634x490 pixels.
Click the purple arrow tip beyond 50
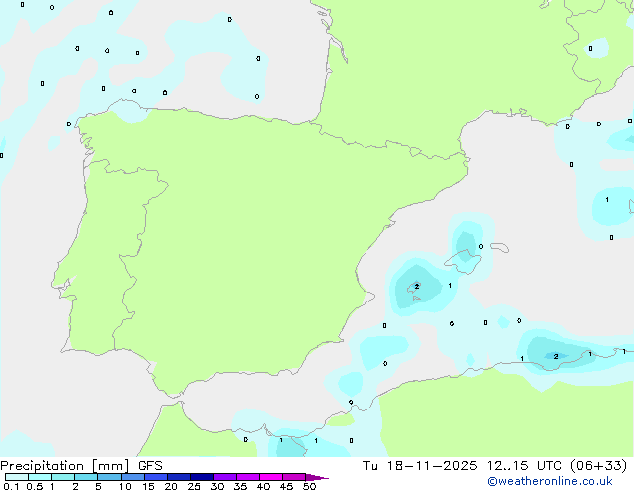pyautogui.click(x=317, y=477)
